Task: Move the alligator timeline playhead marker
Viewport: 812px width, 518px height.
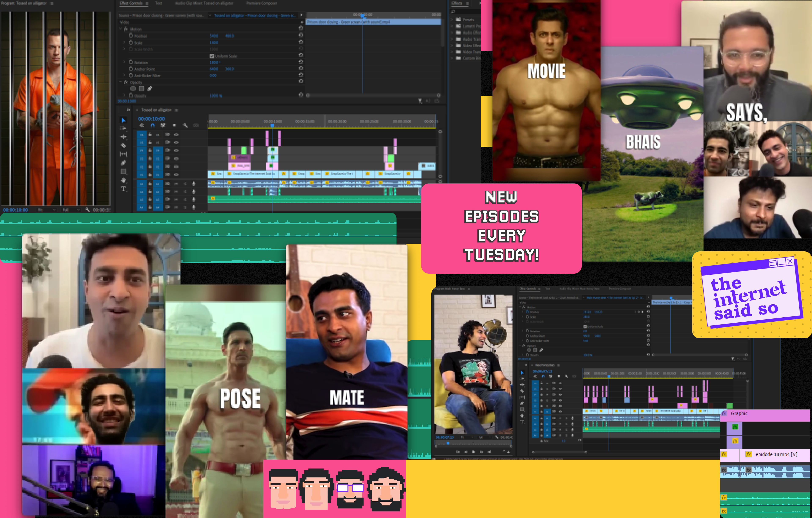Action: pyautogui.click(x=272, y=125)
